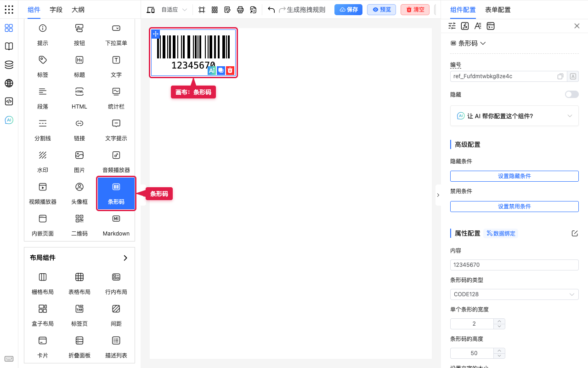
Task: Click the 设置禁用条件 button
Action: pos(514,207)
